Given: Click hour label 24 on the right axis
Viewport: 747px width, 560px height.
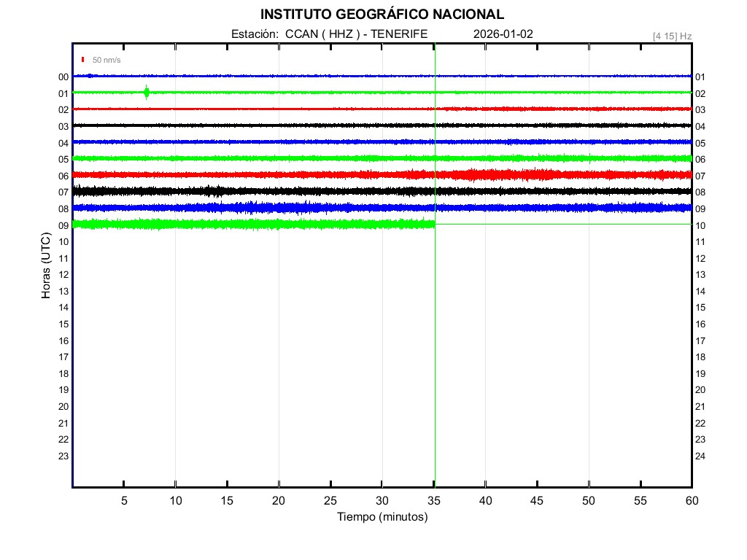Looking at the screenshot, I should [x=700, y=456].
